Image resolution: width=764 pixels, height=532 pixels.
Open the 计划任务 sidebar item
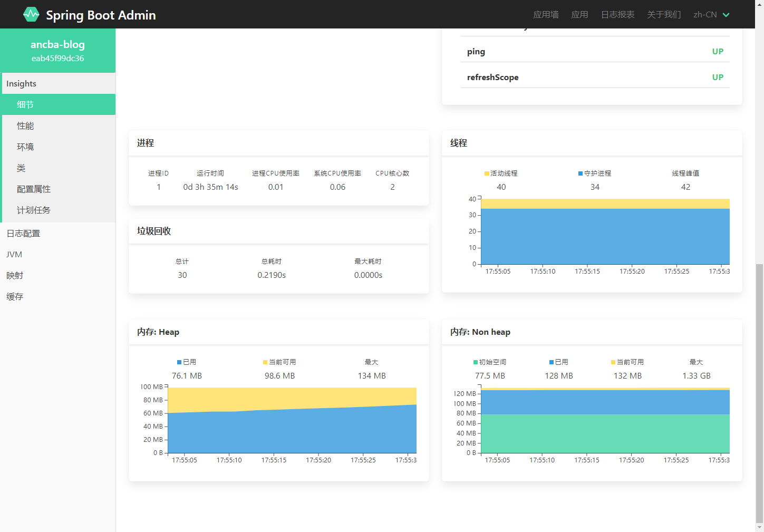57,210
